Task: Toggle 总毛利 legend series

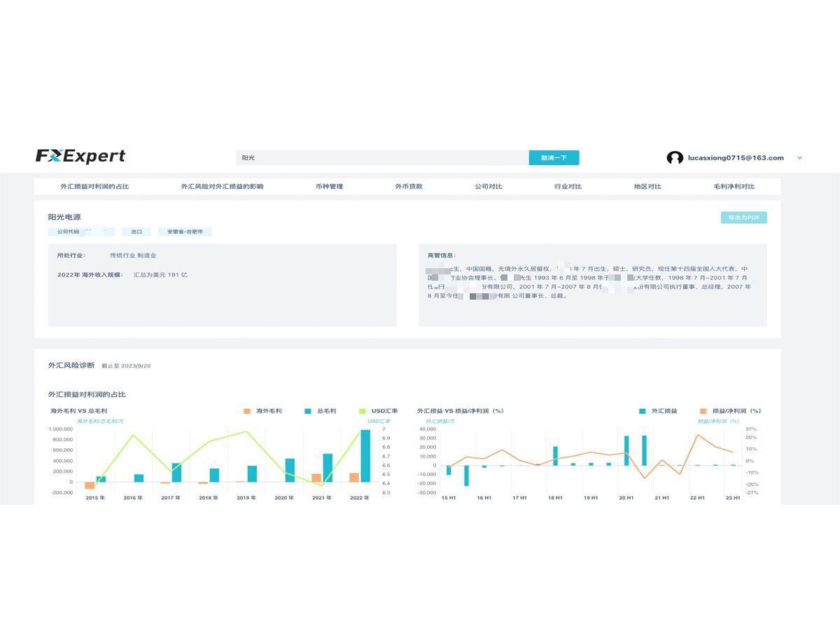Action: 321,411
